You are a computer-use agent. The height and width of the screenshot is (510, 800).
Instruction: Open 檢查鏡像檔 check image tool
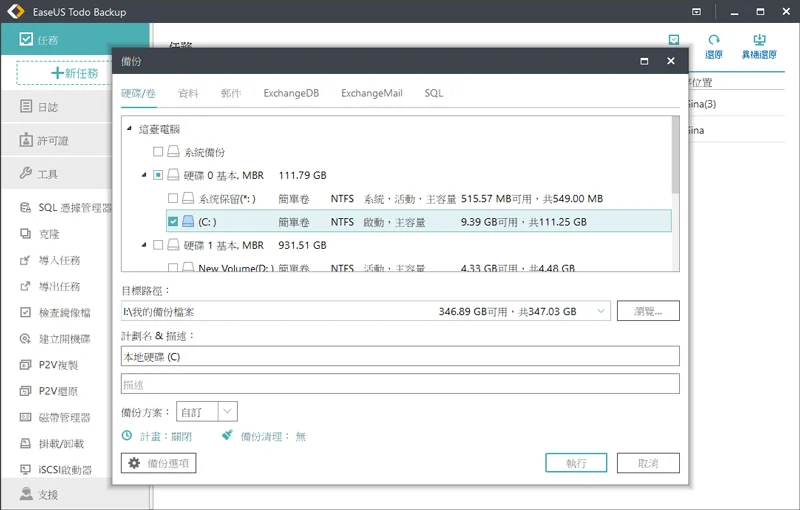pyautogui.click(x=55, y=312)
